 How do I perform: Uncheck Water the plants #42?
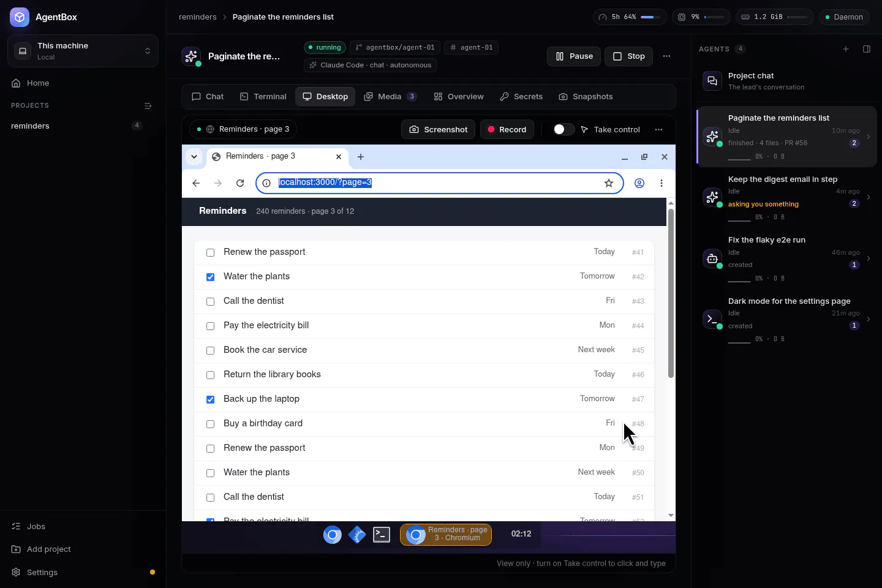pyautogui.click(x=210, y=277)
